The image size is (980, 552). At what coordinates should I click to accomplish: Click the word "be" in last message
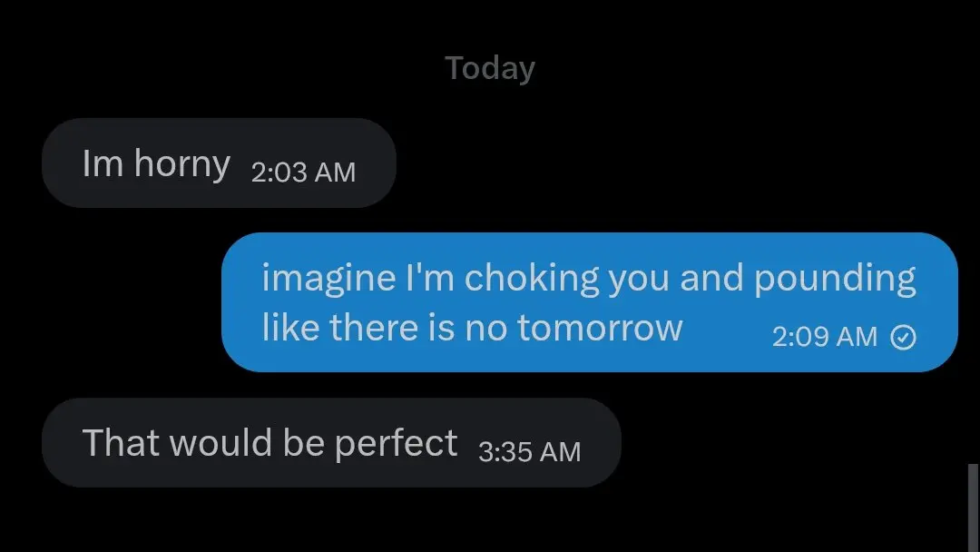(x=303, y=443)
